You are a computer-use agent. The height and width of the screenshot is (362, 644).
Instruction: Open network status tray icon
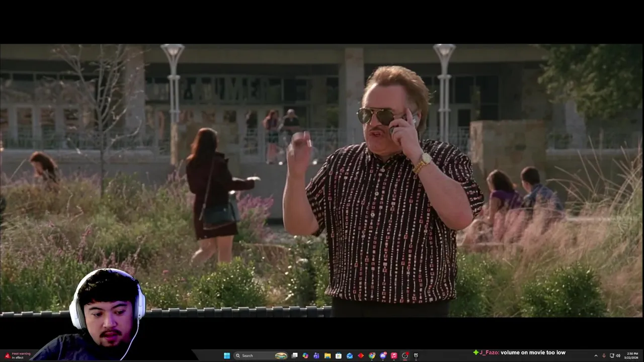tap(612, 355)
